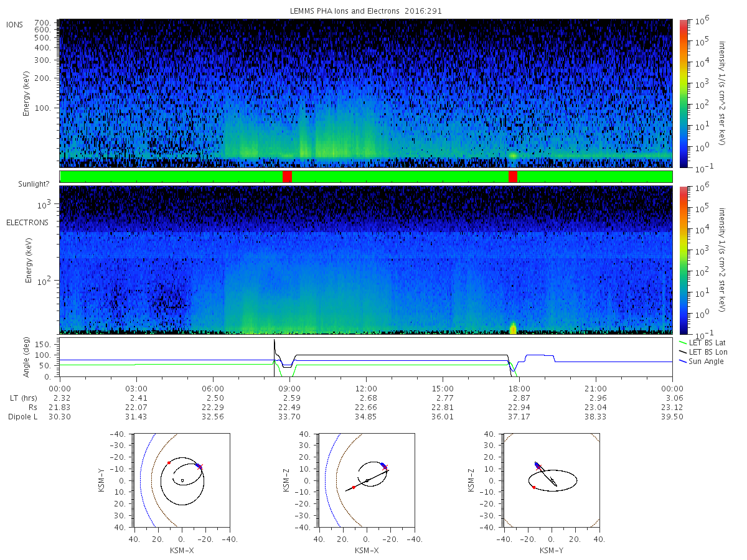Click the electrons intensity units label

pyautogui.click(x=722, y=260)
